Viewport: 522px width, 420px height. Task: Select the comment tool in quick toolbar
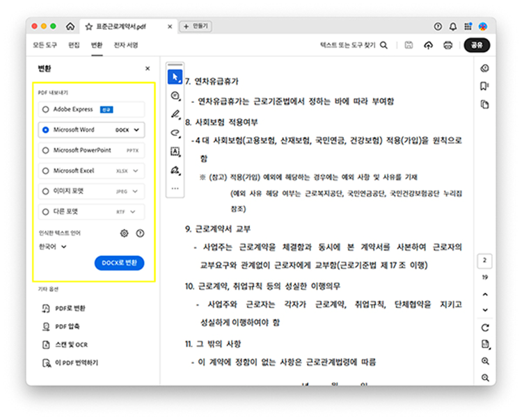click(x=175, y=96)
